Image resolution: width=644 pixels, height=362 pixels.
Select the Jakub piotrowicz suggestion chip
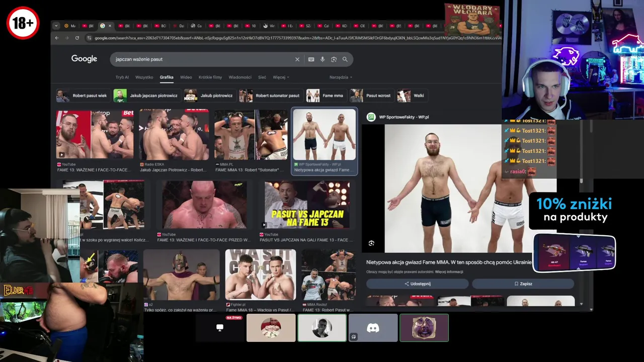pos(209,96)
